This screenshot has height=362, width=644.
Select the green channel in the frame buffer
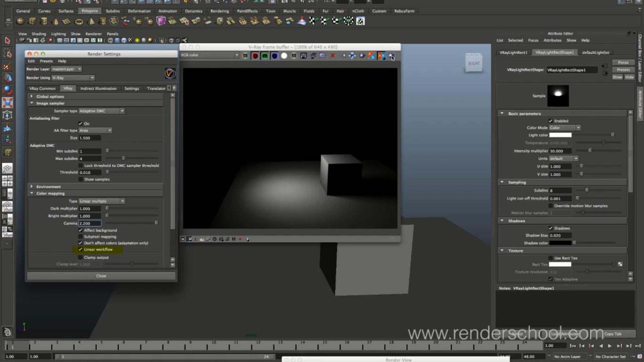(264, 56)
